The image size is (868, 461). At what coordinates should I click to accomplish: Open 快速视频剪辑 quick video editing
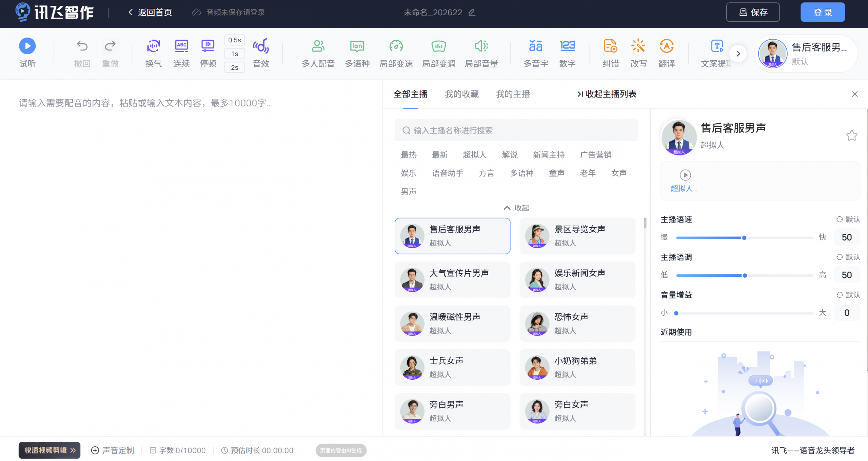point(49,450)
